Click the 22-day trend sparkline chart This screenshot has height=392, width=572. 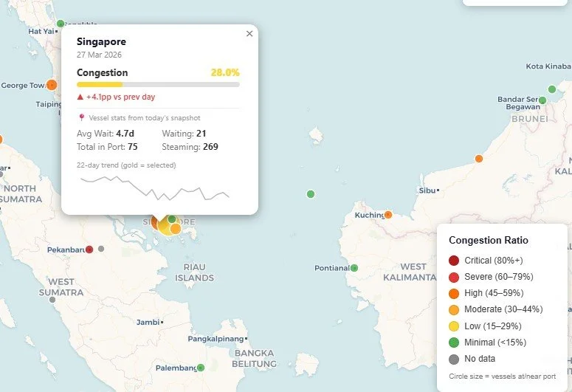155,188
